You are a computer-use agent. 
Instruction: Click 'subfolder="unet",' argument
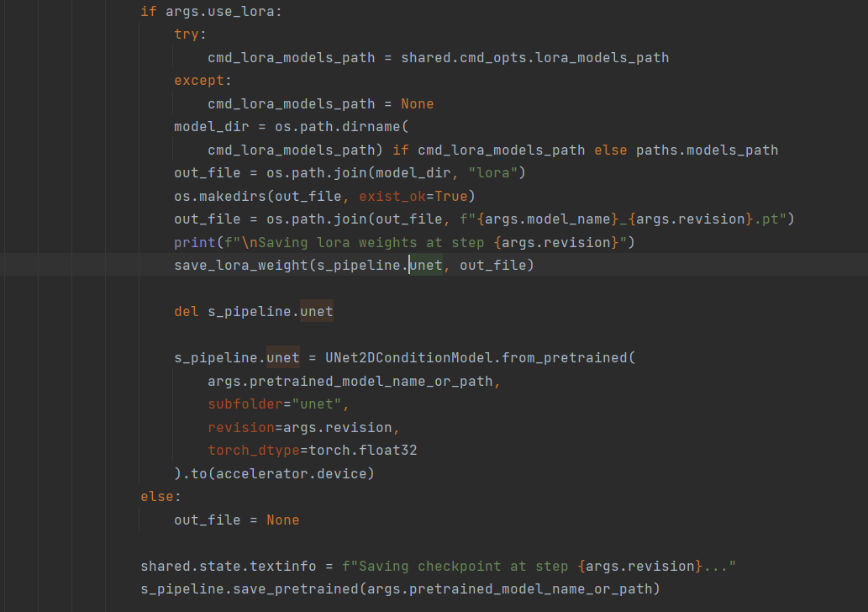pos(278,404)
